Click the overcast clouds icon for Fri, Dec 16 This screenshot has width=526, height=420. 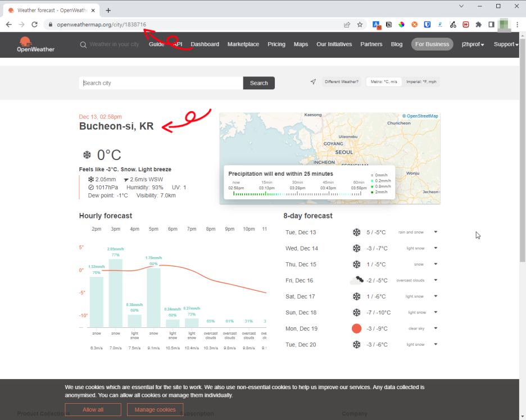coord(357,280)
